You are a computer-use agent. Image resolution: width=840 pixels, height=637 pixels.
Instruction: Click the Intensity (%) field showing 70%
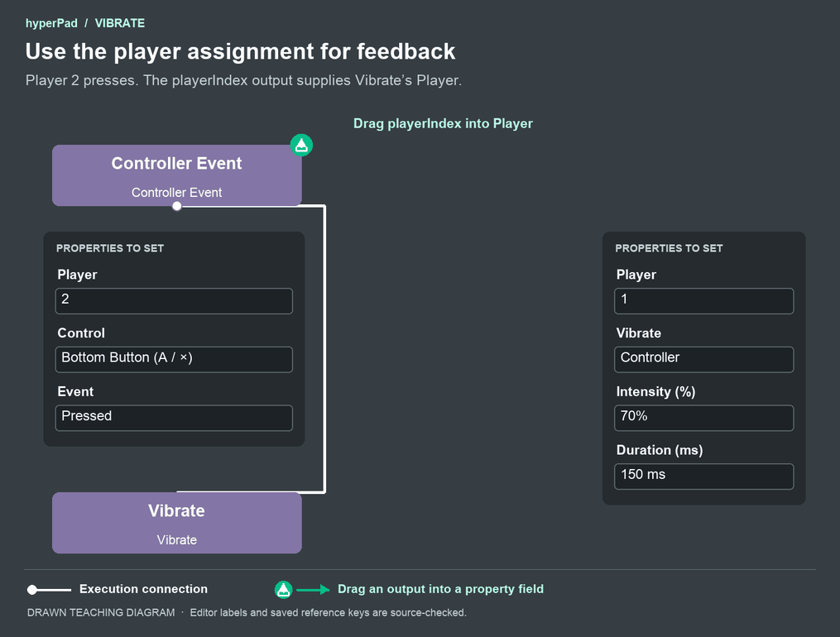click(x=704, y=418)
